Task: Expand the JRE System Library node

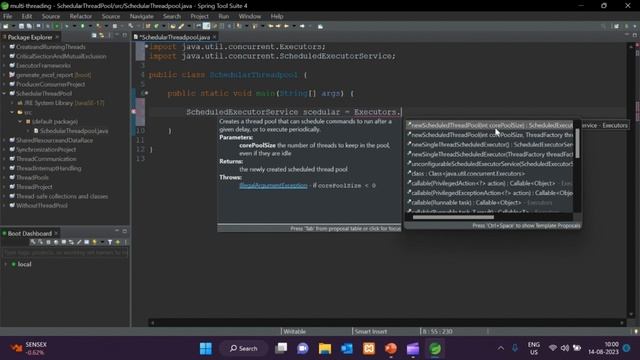Action: [x=12, y=103]
